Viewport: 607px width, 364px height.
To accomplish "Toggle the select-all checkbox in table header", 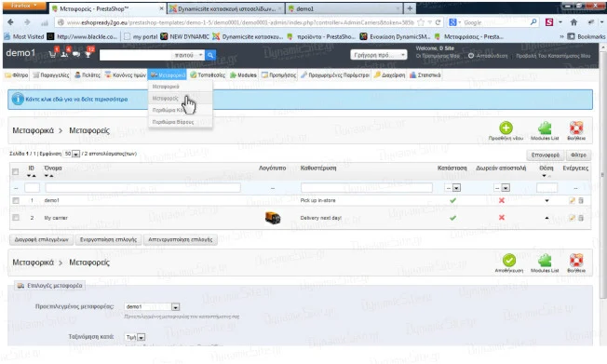I will pyautogui.click(x=15, y=171).
